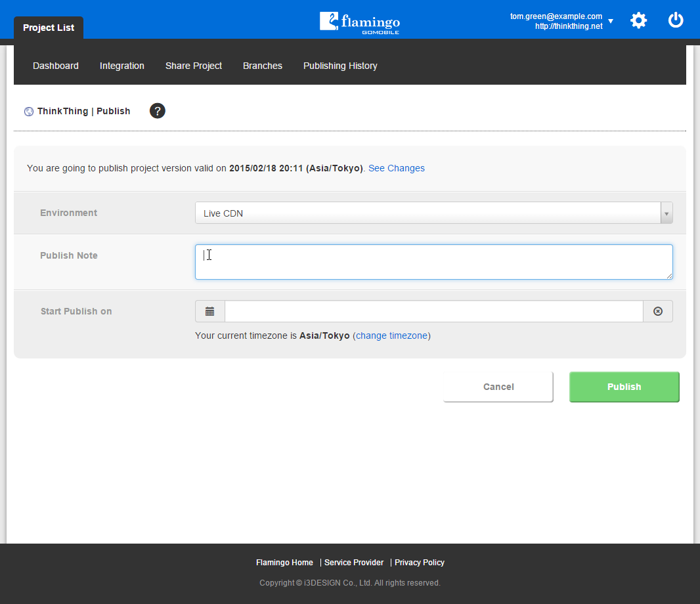Open the Branches menu item

coord(263,66)
